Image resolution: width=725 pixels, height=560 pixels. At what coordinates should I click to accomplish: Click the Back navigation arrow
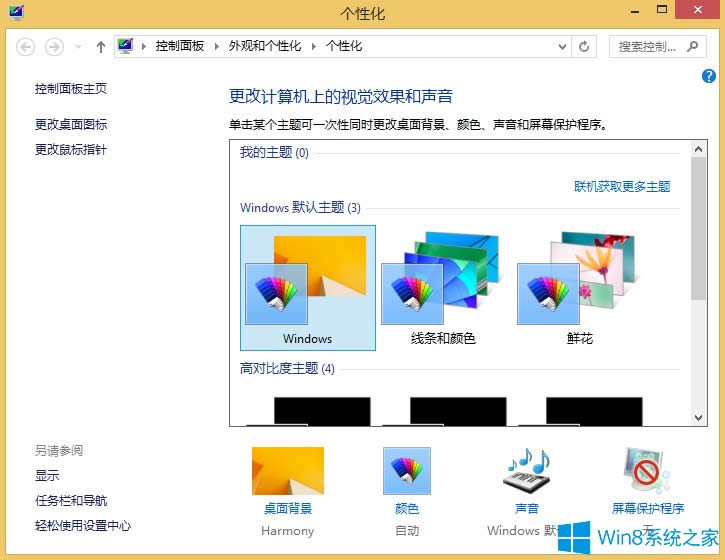[x=25, y=47]
